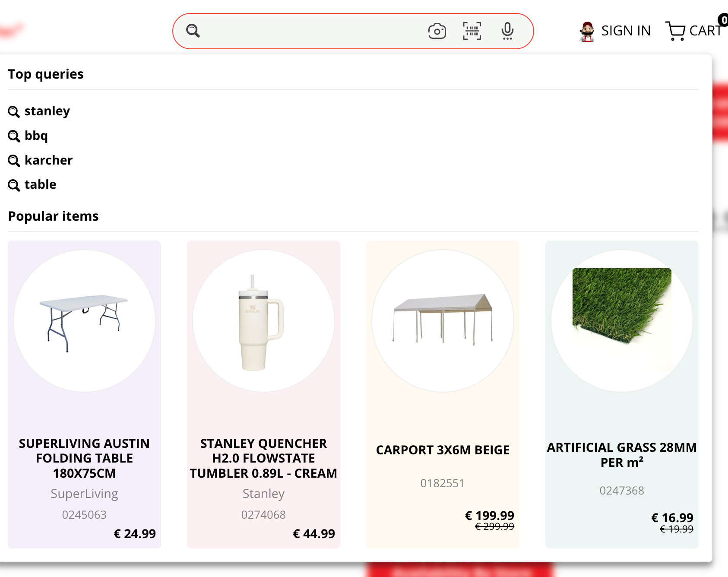Open the folding table product image

85,321
